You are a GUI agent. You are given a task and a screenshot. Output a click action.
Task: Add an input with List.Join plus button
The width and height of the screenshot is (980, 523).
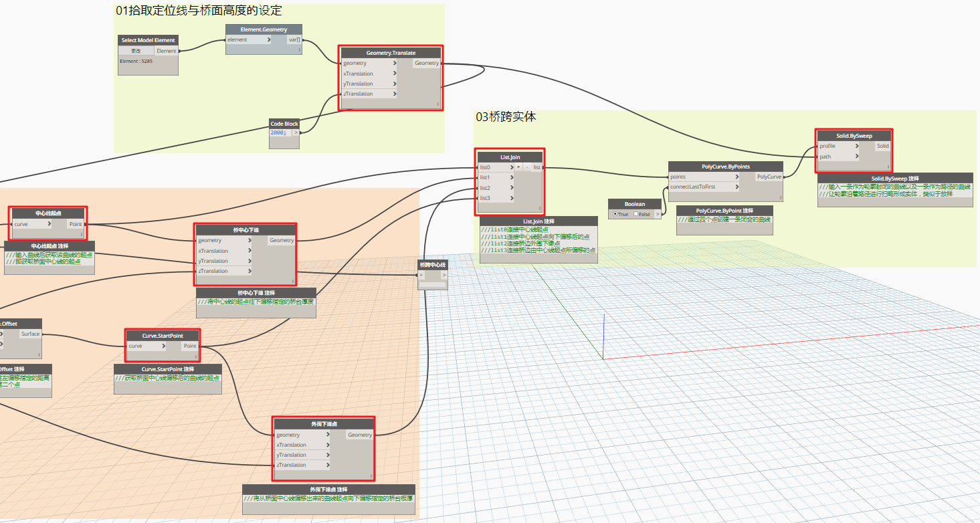pos(518,167)
